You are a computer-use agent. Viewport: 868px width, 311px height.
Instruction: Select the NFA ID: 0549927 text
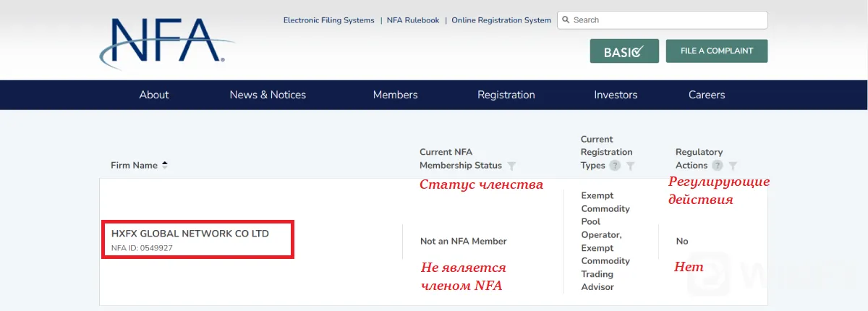tap(142, 248)
